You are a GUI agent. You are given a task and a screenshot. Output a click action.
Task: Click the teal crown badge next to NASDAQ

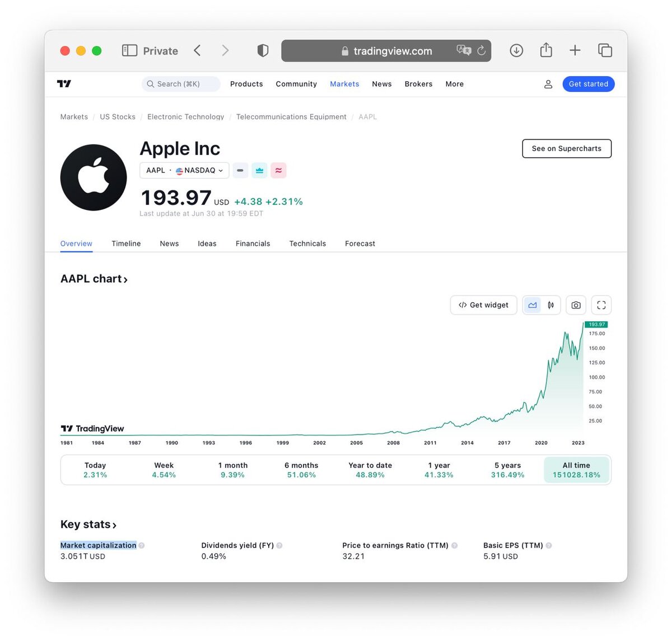coord(259,170)
